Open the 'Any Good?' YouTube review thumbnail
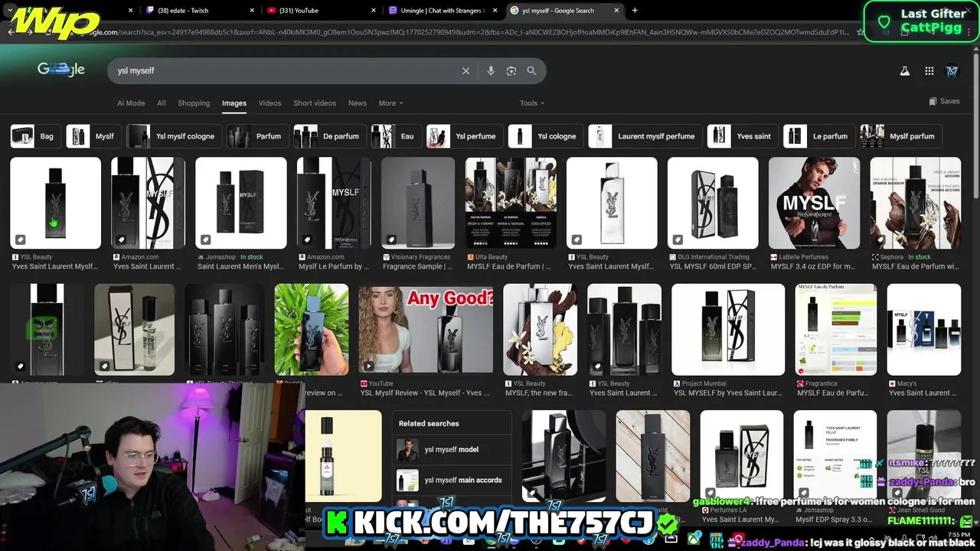Image resolution: width=980 pixels, height=551 pixels. point(426,330)
